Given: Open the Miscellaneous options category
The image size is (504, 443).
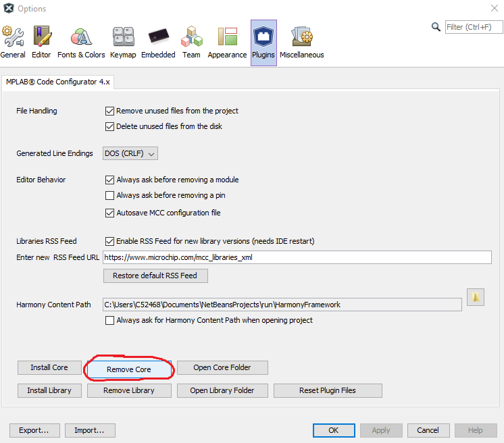Looking at the screenshot, I should click(302, 43).
